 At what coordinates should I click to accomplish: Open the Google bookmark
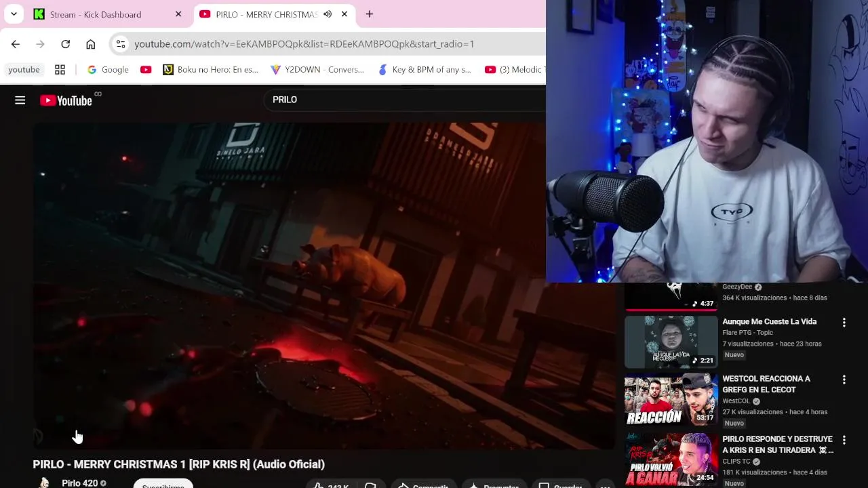[x=108, y=70]
